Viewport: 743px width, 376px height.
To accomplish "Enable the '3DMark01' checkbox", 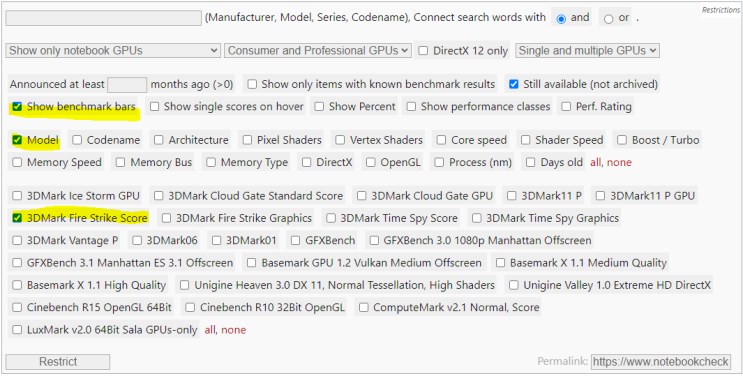I will (217, 240).
